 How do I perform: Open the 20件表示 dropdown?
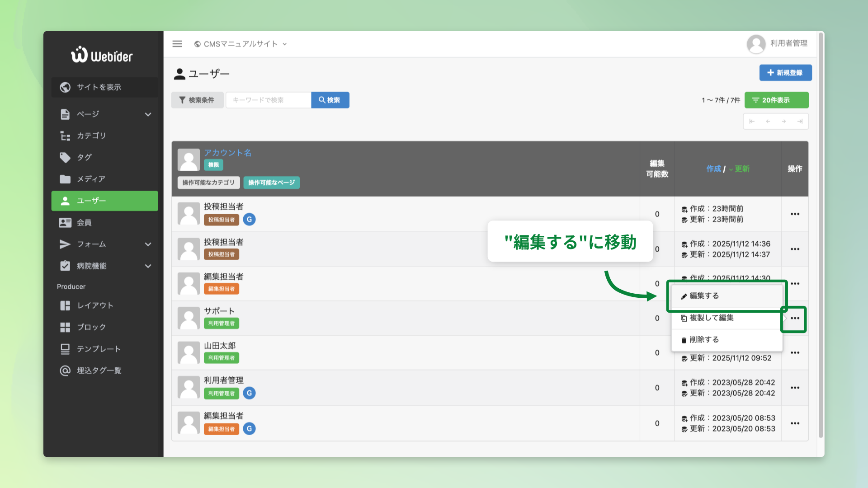(776, 100)
